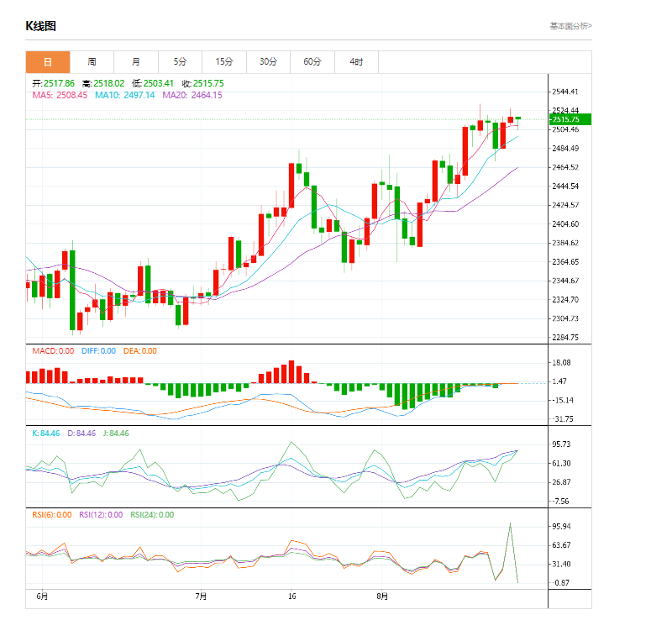Viewport: 672px width, 636px height.
Task: Switch to the 5分 timeframe tab
Action: pyautogui.click(x=181, y=62)
